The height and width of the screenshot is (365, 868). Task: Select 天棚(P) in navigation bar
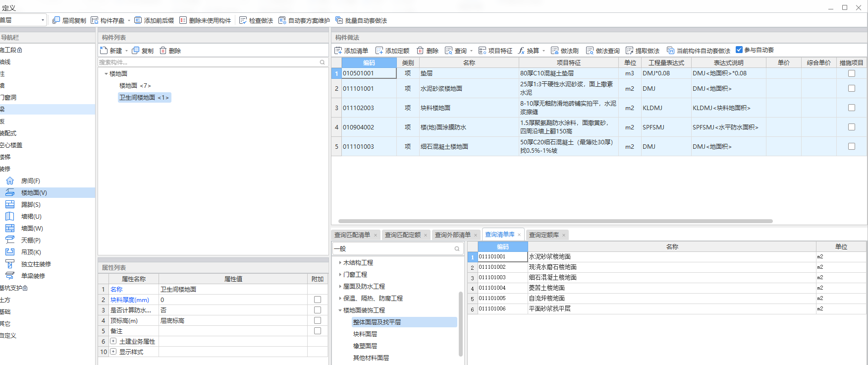pyautogui.click(x=31, y=241)
